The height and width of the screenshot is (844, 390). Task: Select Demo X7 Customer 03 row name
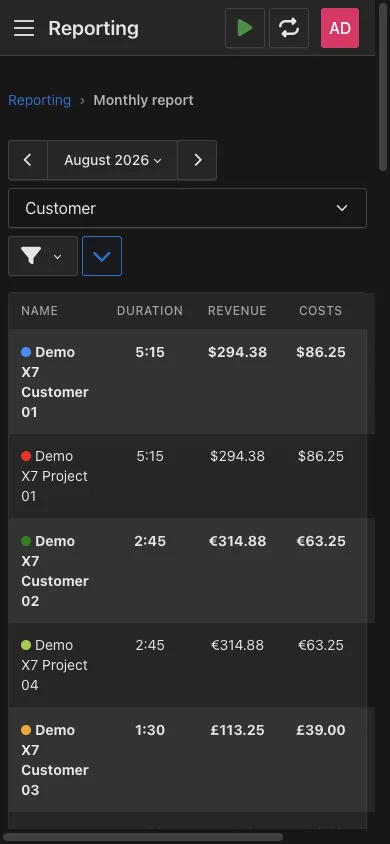point(55,760)
